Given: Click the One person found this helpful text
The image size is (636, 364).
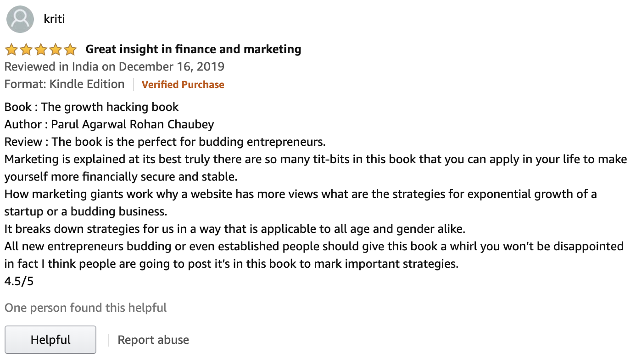Looking at the screenshot, I should [x=85, y=308].
